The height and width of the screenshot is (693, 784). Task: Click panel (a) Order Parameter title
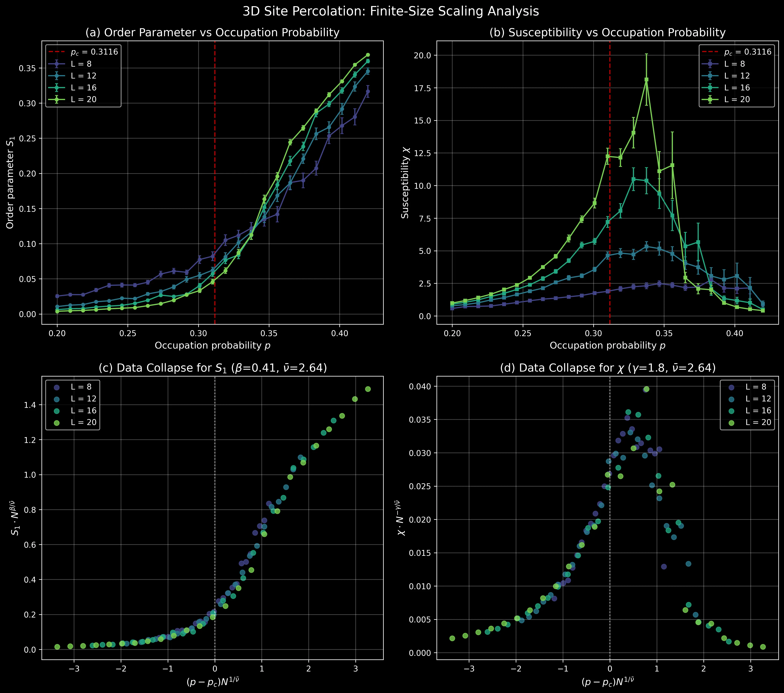pyautogui.click(x=212, y=33)
